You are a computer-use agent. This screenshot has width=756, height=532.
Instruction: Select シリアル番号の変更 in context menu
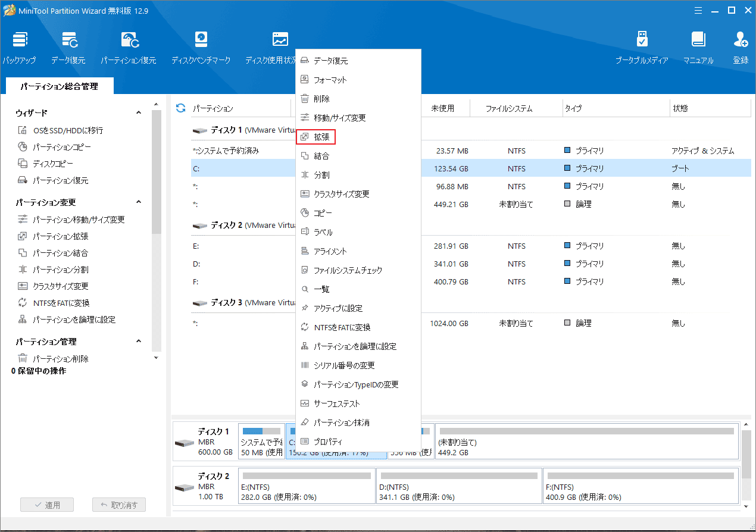click(x=358, y=365)
